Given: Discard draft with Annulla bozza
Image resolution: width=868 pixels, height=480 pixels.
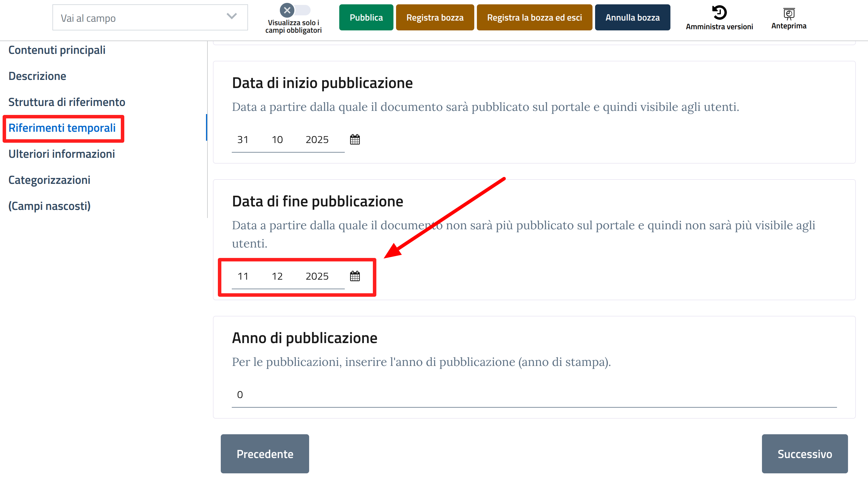Looking at the screenshot, I should click(632, 17).
